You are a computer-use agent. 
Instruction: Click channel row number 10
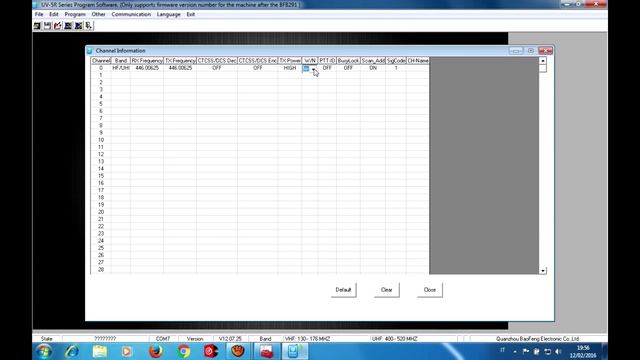(x=101, y=140)
